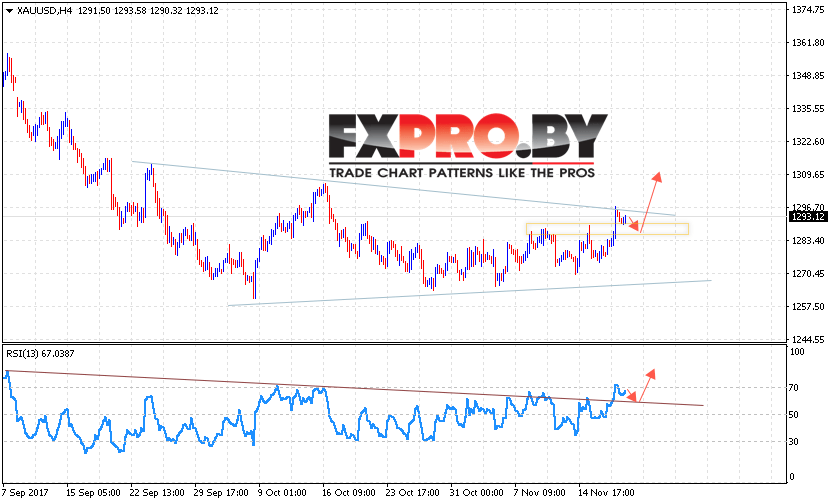Screen dimensions: 829x504
Task: Click the 7 Sep 2017 date label
Action: point(25,492)
